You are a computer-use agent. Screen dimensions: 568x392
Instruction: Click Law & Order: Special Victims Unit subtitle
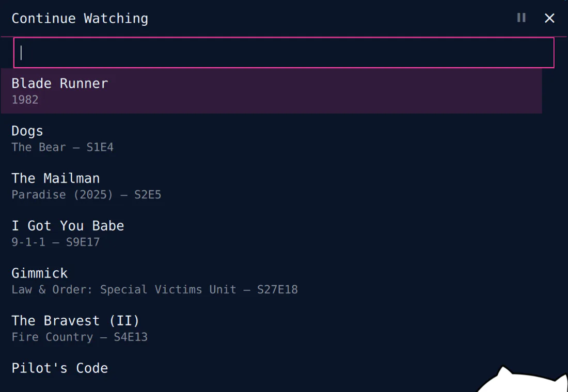[124, 289]
